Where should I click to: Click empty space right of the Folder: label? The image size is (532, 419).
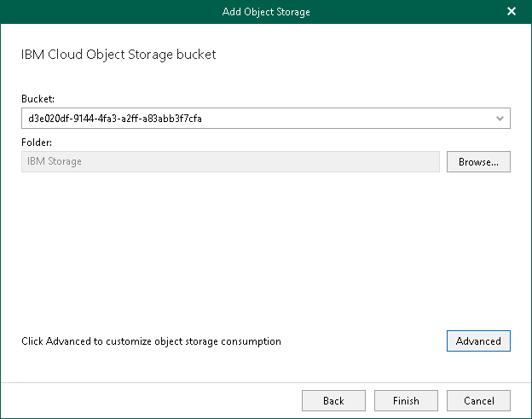point(256,143)
